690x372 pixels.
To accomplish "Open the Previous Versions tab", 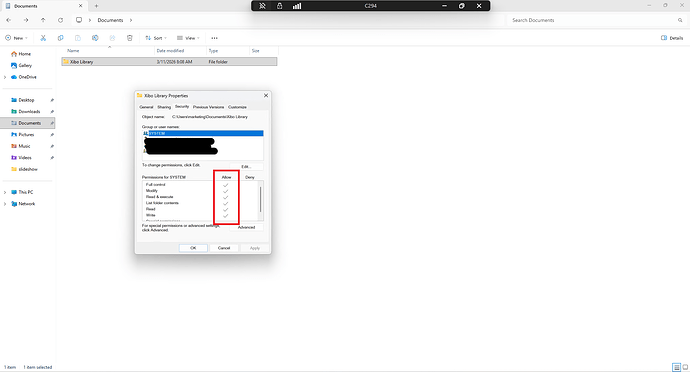I will [209, 107].
